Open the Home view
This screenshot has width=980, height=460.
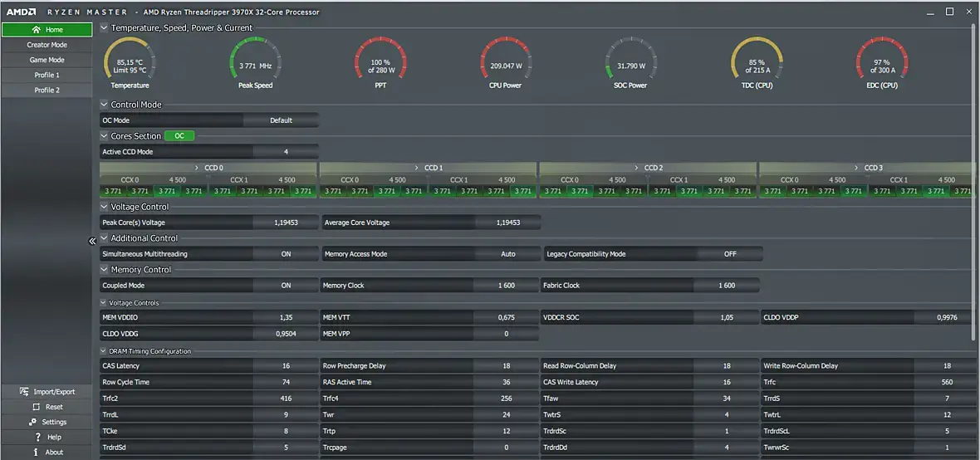point(47,29)
